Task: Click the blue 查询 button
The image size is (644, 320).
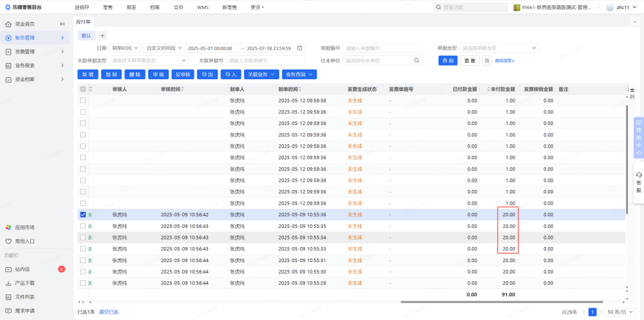Action: [448, 61]
